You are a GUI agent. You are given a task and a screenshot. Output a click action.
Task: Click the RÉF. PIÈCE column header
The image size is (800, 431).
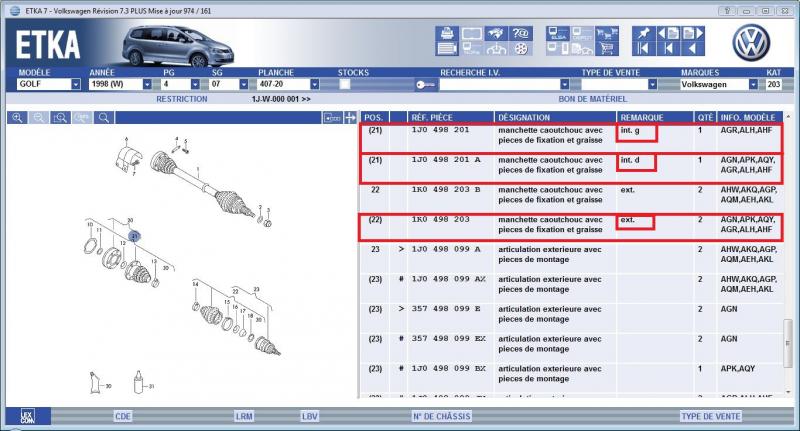451,117
